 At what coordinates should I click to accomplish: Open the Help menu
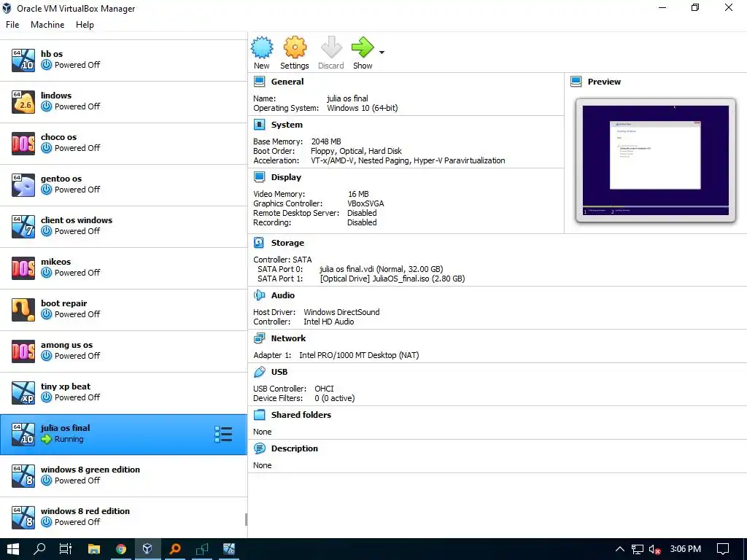[85, 25]
